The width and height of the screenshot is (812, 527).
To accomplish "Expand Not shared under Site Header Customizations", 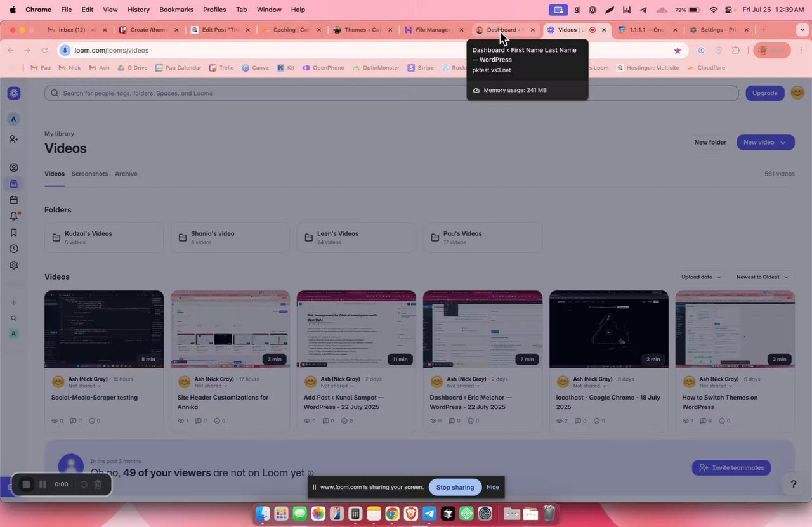I will tap(211, 386).
